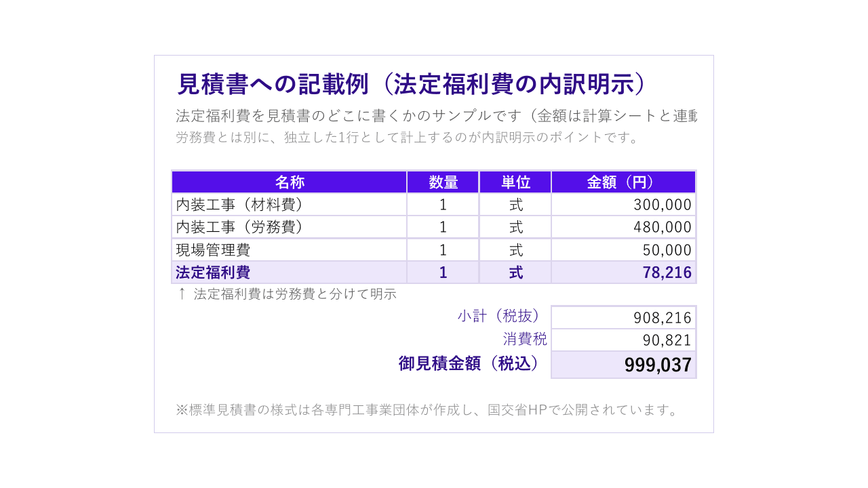Click the 消費税 label
Image resolution: width=868 pixels, height=488 pixels.
click(x=525, y=339)
